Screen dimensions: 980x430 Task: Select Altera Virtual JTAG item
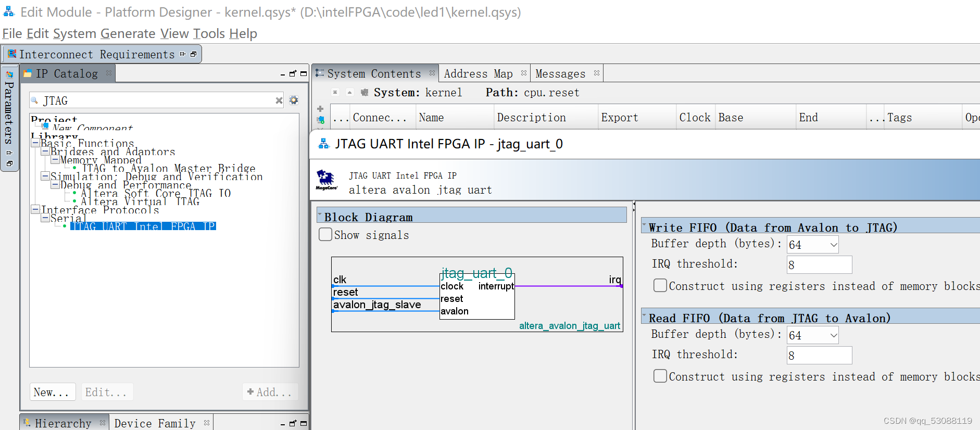pyautogui.click(x=140, y=201)
